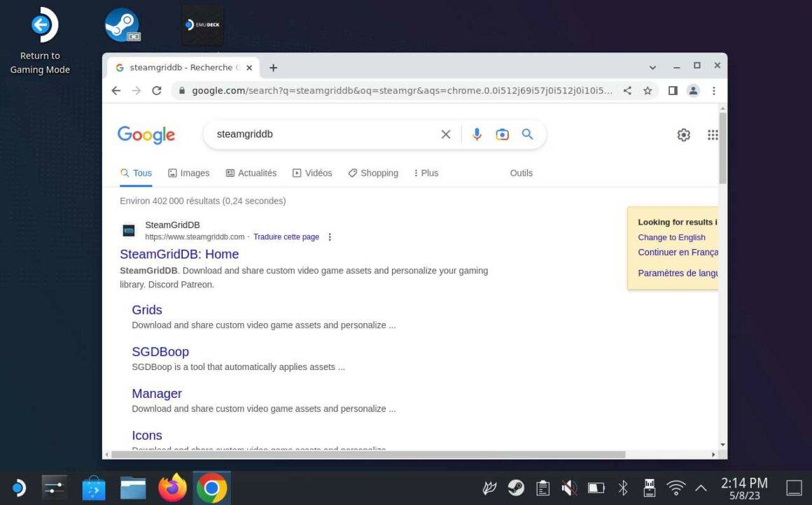The image size is (812, 505).
Task: Bookmark this page with star icon
Action: pyautogui.click(x=647, y=90)
